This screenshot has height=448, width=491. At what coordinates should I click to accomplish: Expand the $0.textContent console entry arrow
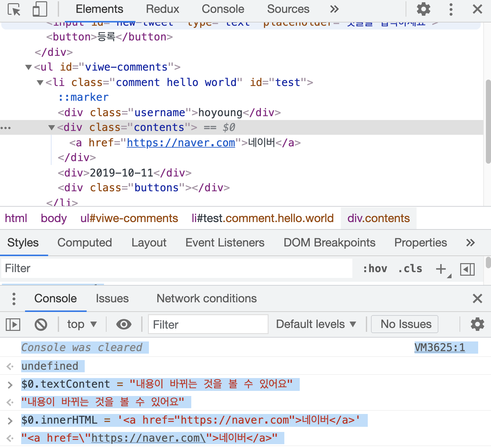(x=10, y=385)
